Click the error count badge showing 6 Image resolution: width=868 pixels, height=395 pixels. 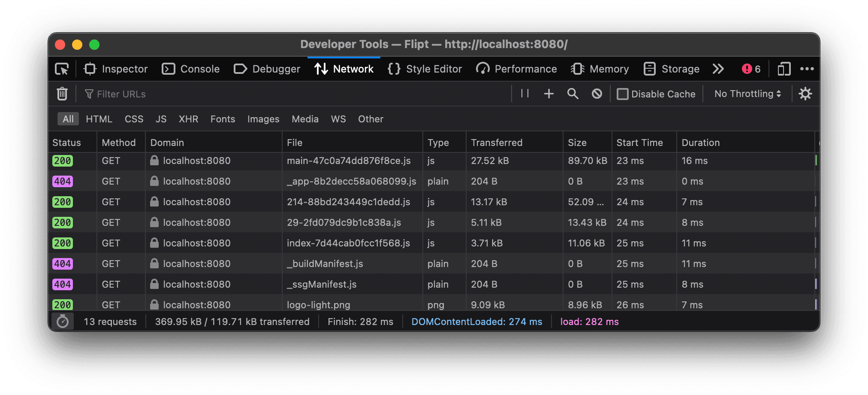(x=750, y=69)
